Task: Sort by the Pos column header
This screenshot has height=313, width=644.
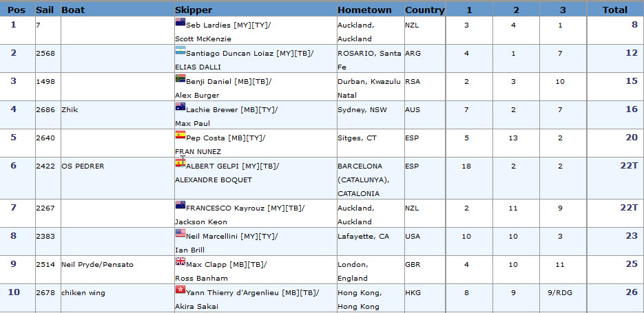Action: click(x=17, y=10)
